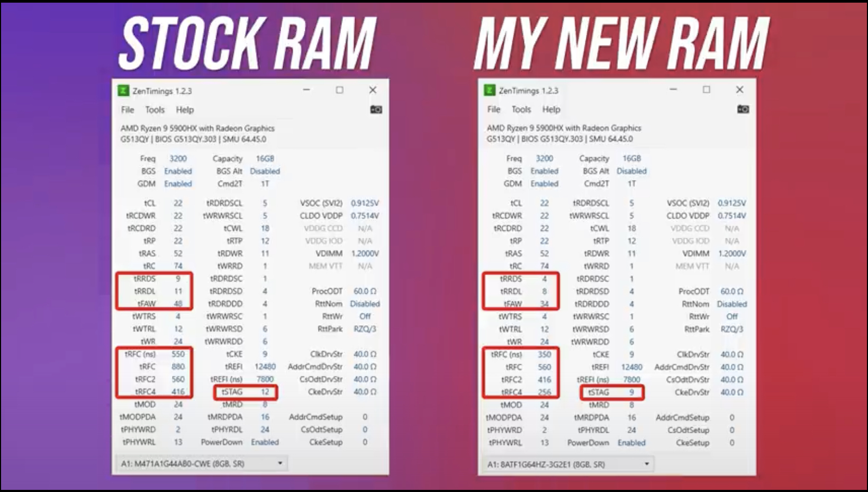
Task: Click tFAW value 48 in Stock RAM window
Action: tap(178, 303)
